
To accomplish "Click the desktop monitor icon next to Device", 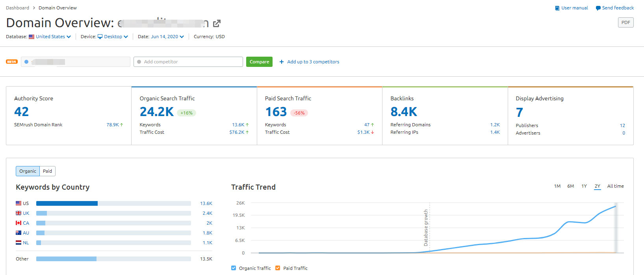I will click(100, 37).
